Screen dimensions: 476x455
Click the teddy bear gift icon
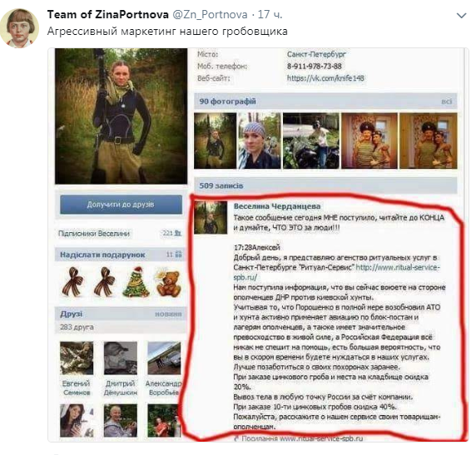[x=169, y=283]
